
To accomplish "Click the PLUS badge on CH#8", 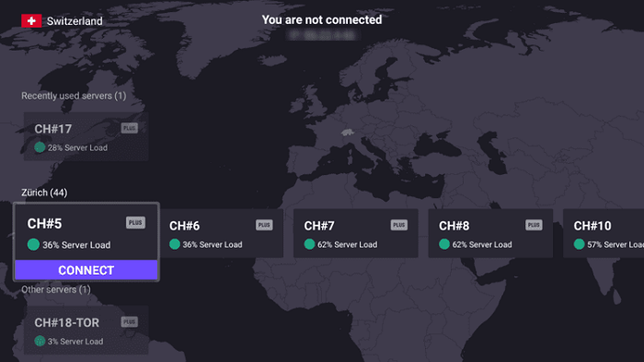I will (x=534, y=225).
